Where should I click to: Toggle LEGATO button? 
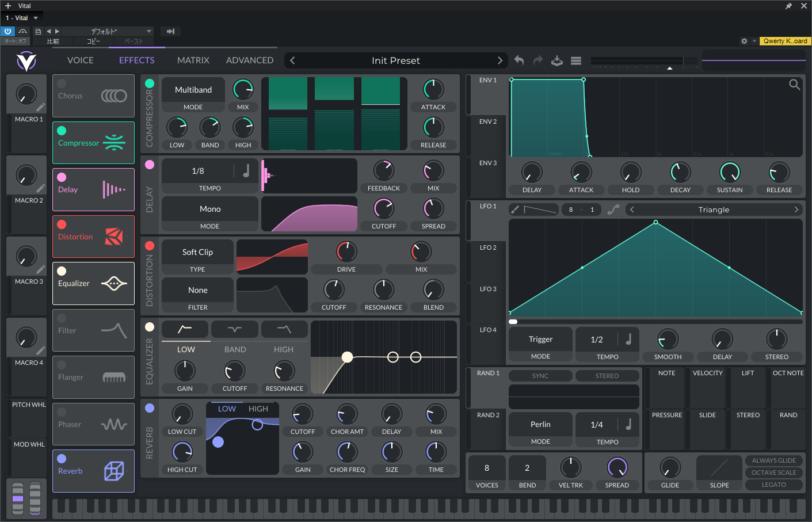click(773, 485)
